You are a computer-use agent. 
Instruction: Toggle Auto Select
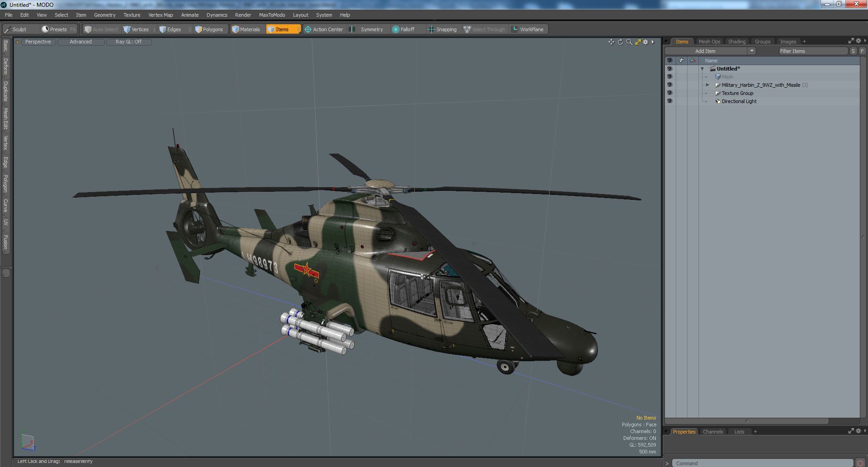coord(101,29)
